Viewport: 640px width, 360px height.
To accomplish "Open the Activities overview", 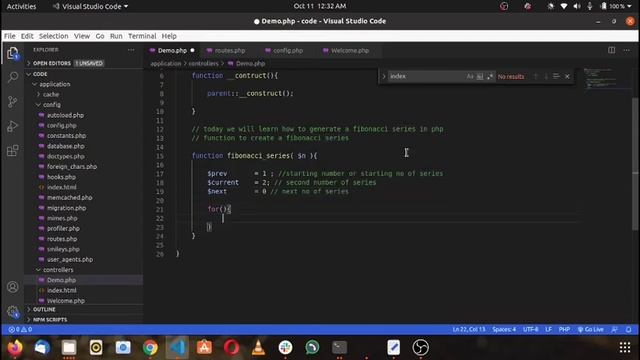I will 21,6.
